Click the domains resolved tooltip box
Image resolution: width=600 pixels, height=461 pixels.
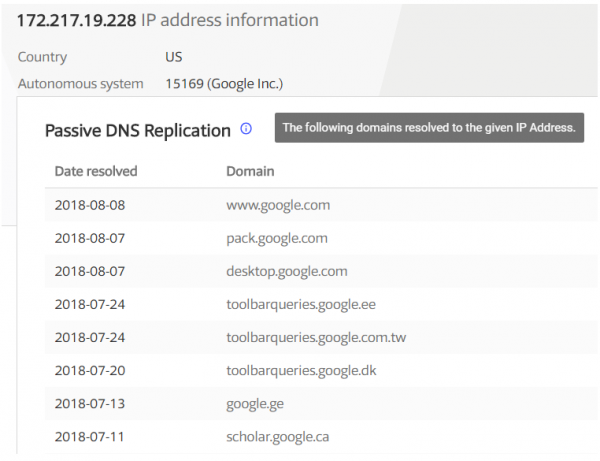[429, 128]
